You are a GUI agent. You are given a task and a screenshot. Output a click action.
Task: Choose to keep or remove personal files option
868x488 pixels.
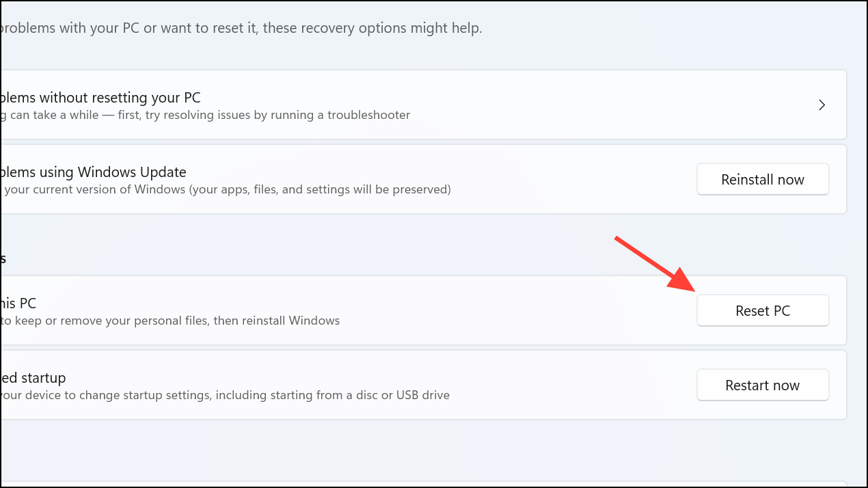point(171,321)
